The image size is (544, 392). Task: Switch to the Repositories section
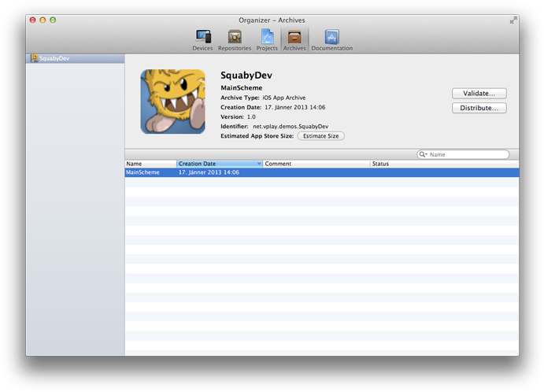click(235, 39)
